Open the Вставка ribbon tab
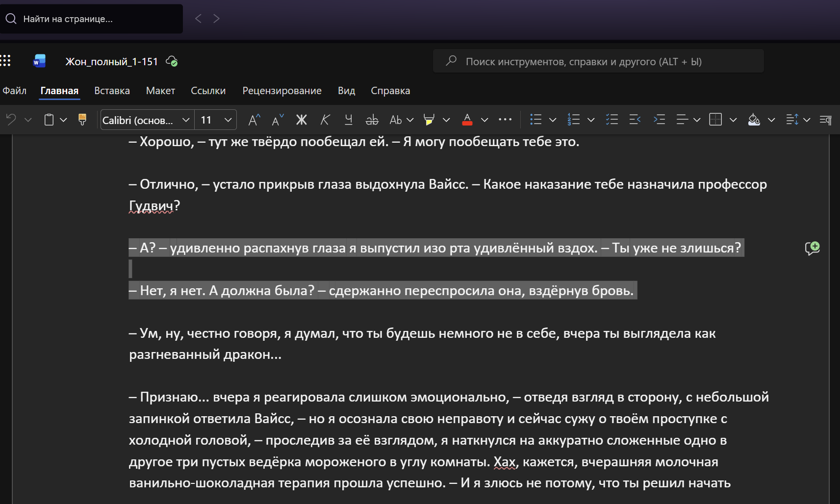Screen dimensions: 840x504 [112, 91]
